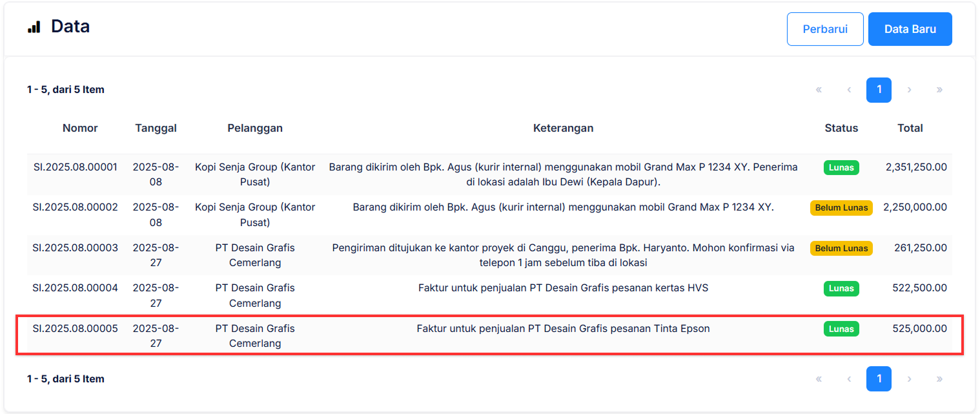Open invoice SI.2025.08.00001
Viewport: 980px width, 414px height.
(x=76, y=167)
